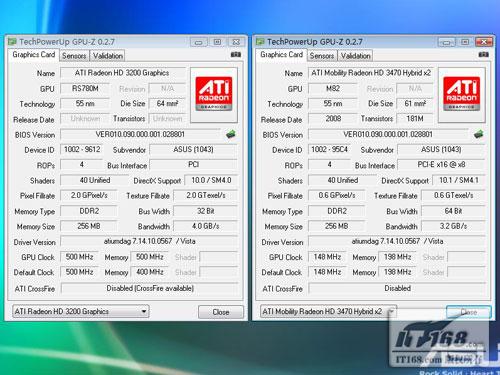Screen dimensions: 500x375
Task: Click Die Size value 61 mm²
Action: (415, 104)
